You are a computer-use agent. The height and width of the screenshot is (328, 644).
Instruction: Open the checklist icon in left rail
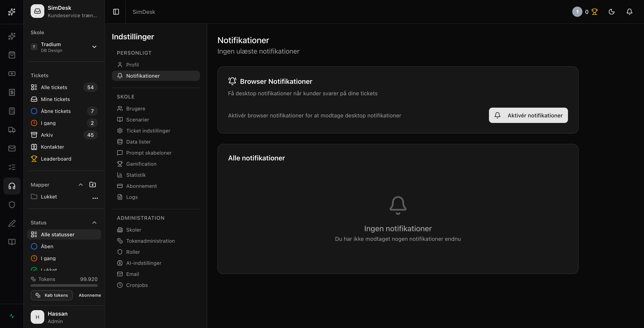(x=12, y=167)
